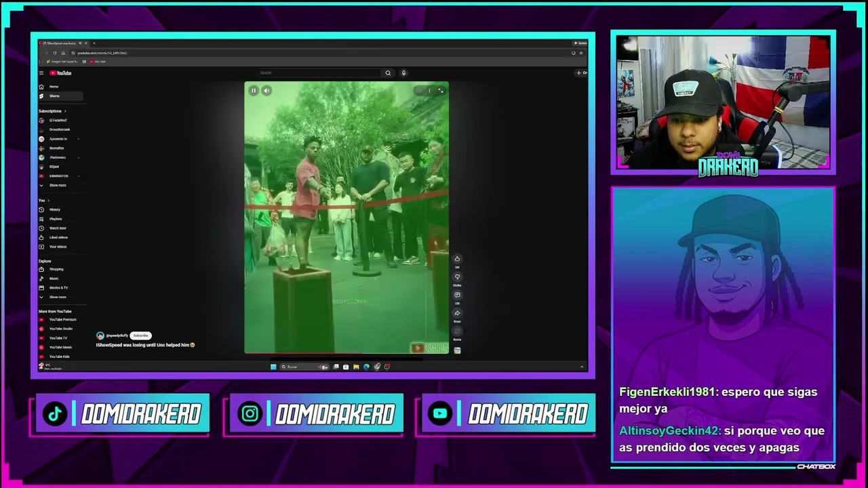Open ENMINUTOS subscription channel
Viewport: 868px width, 488px height.
[60, 176]
